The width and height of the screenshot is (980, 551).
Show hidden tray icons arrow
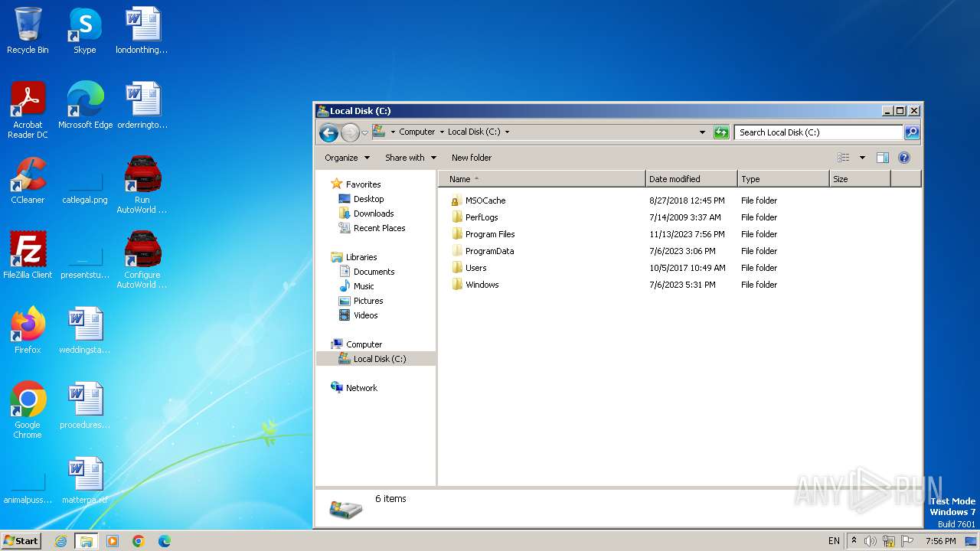854,541
